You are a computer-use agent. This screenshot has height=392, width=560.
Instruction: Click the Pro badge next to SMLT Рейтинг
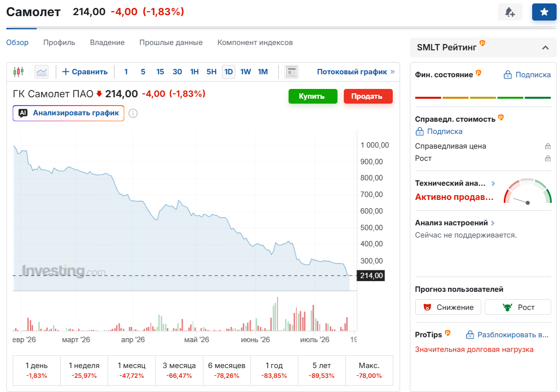pos(482,43)
